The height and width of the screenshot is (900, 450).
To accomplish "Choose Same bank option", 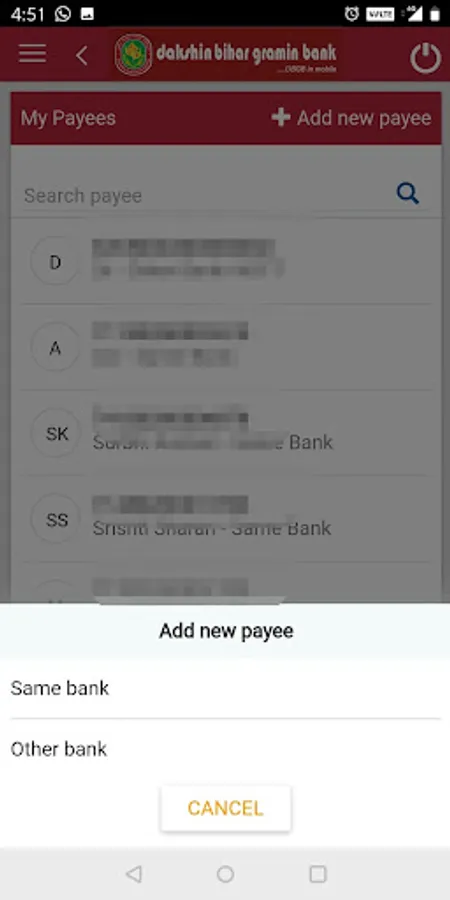I will 225,688.
